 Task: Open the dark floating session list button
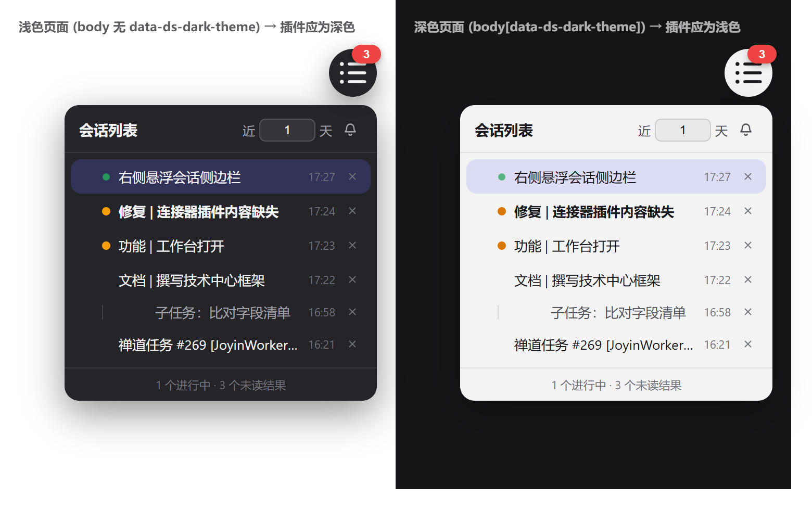click(x=353, y=73)
